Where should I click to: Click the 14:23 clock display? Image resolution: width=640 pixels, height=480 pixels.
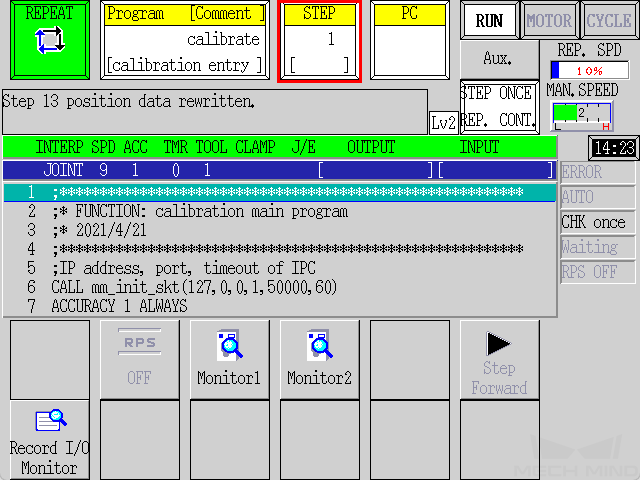pyautogui.click(x=614, y=148)
